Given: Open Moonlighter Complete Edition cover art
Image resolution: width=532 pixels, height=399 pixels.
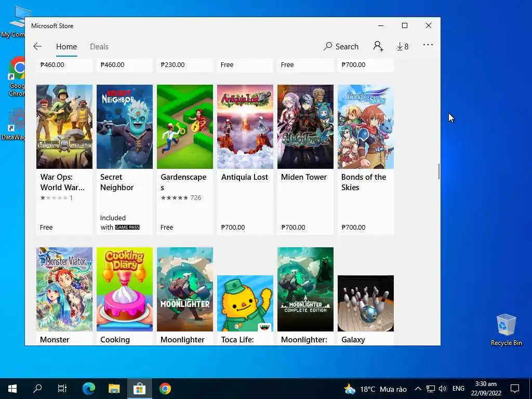Looking at the screenshot, I should tap(305, 289).
